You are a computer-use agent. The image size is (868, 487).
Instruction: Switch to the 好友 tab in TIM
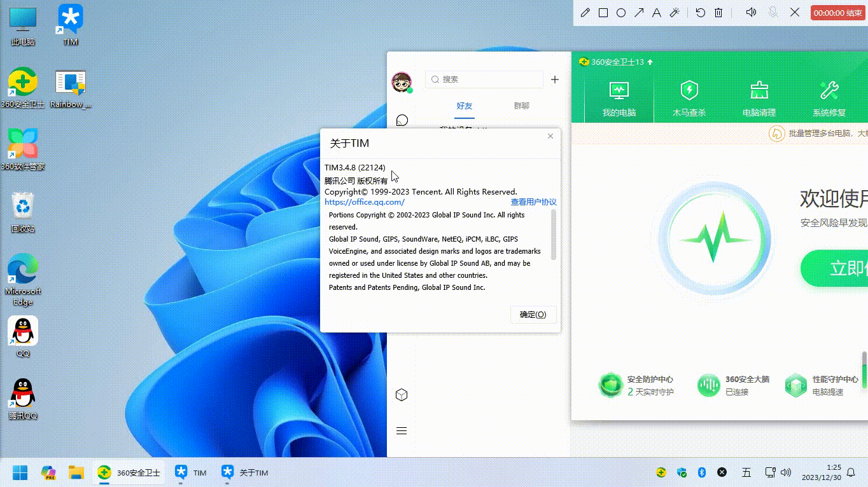click(465, 106)
